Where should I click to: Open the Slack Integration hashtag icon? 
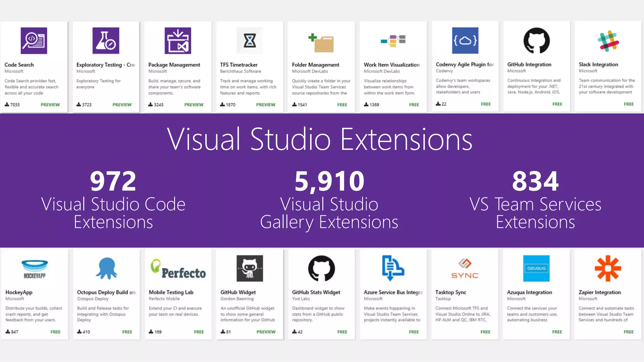(x=608, y=41)
